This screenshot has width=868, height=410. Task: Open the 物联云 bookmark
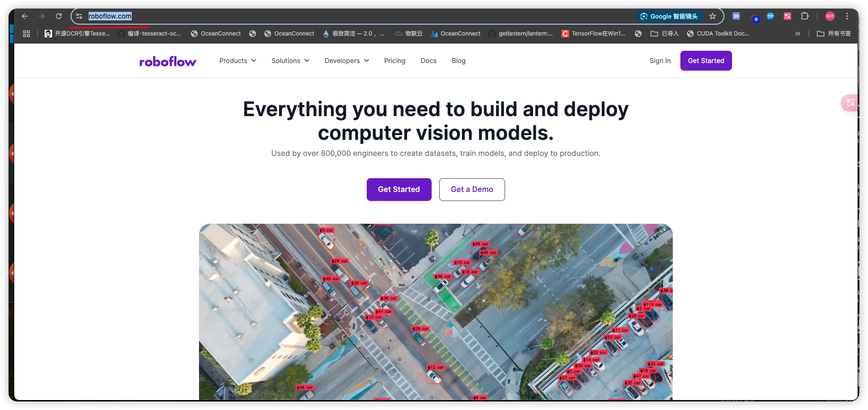tap(409, 34)
